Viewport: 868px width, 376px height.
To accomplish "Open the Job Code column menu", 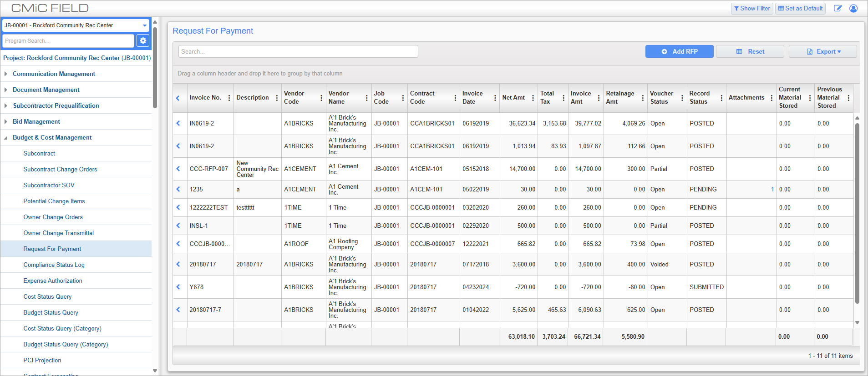I will (403, 98).
